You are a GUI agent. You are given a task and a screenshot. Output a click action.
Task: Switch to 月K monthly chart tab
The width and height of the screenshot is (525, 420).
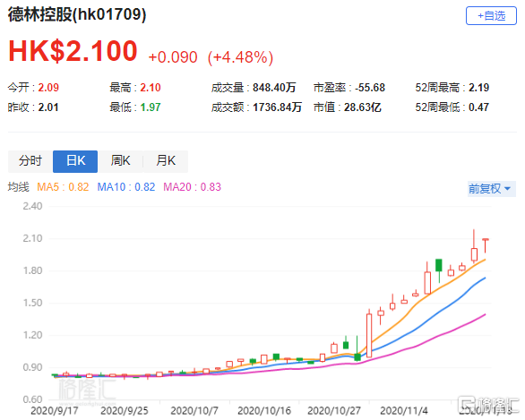click(x=166, y=161)
